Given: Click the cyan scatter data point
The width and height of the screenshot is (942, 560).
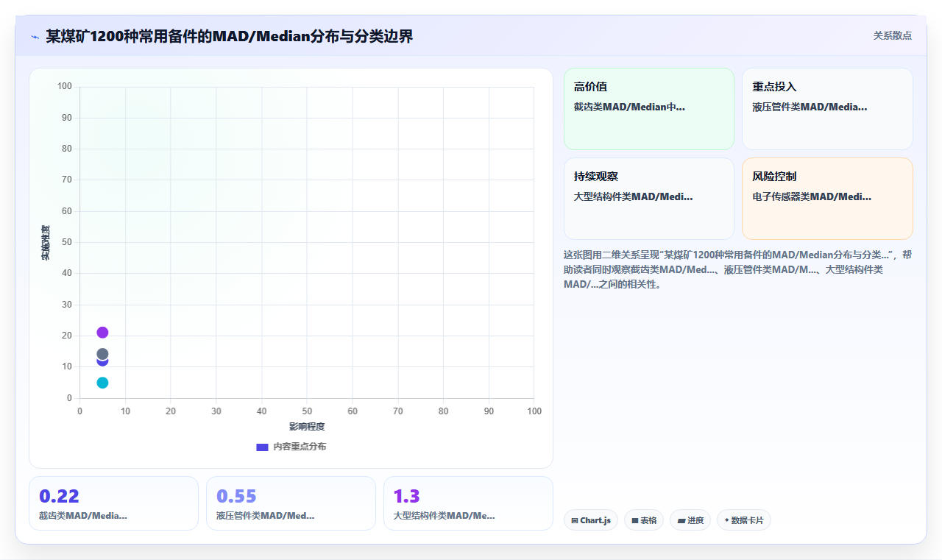Looking at the screenshot, I should coord(102,383).
